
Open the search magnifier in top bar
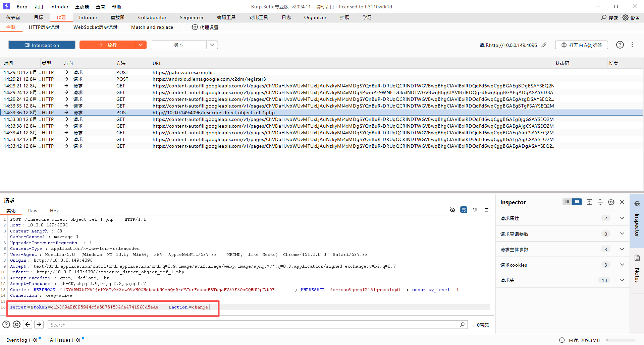[x=604, y=17]
